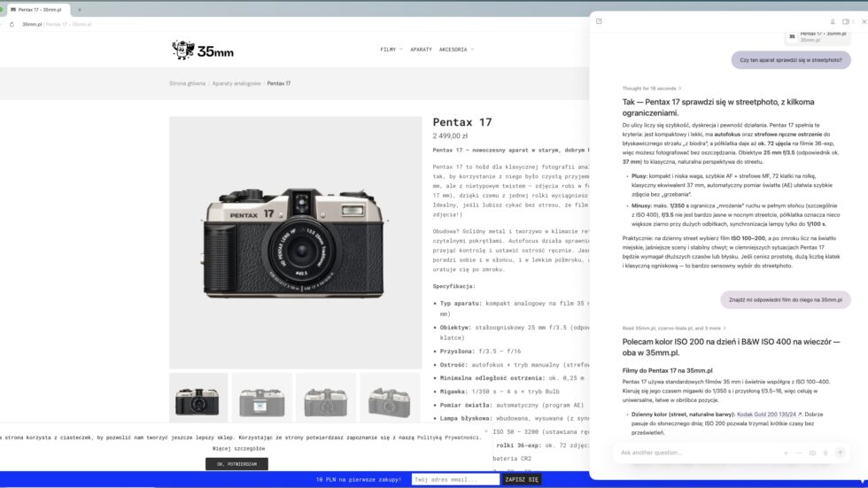
Task: Reload the page with the refresh icon
Action: (x=12, y=25)
